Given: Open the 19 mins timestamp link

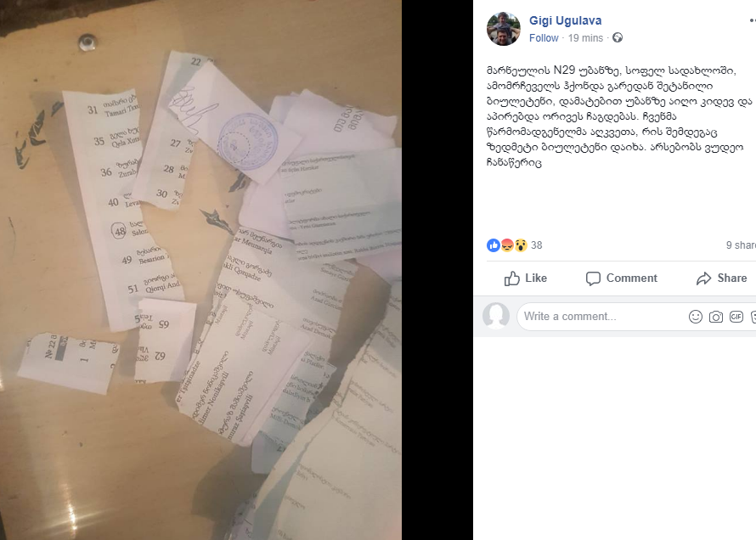Looking at the screenshot, I should 585,38.
